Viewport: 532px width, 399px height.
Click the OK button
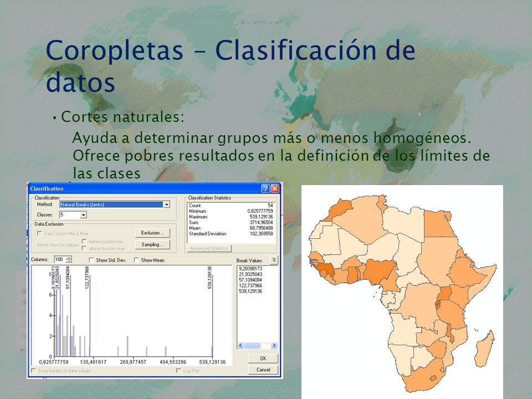[x=263, y=359]
